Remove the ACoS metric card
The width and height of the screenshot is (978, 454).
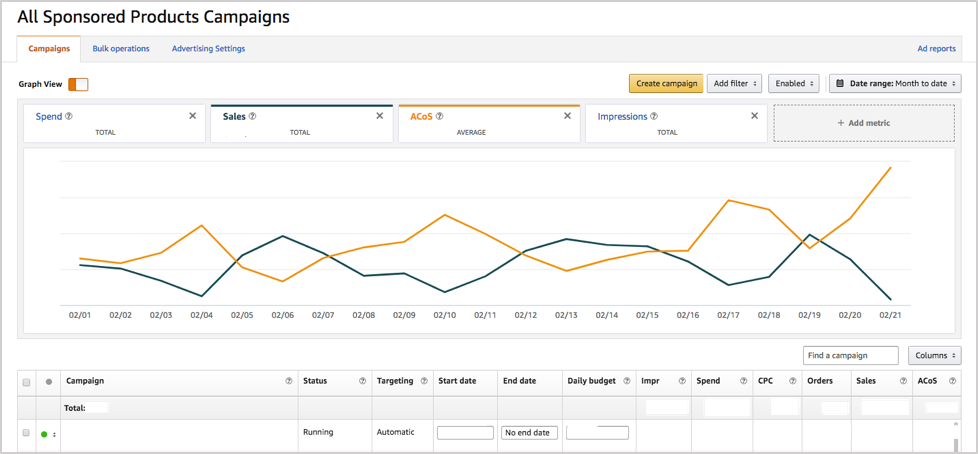point(568,116)
